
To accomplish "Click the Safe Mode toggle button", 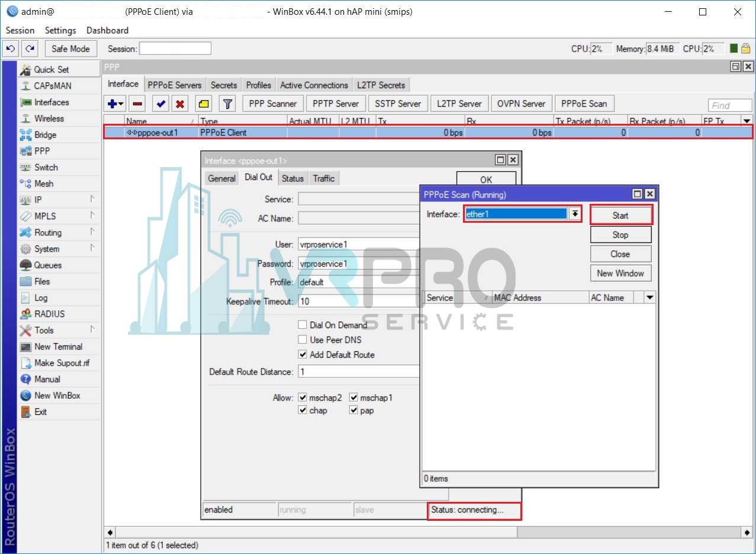I will point(70,49).
